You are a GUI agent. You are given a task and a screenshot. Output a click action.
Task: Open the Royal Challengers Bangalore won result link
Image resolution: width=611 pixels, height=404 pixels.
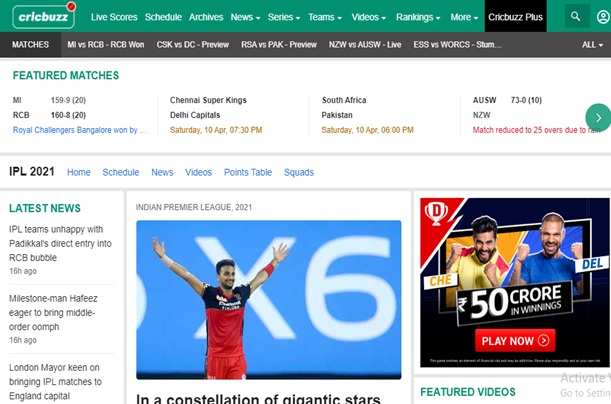(x=79, y=130)
